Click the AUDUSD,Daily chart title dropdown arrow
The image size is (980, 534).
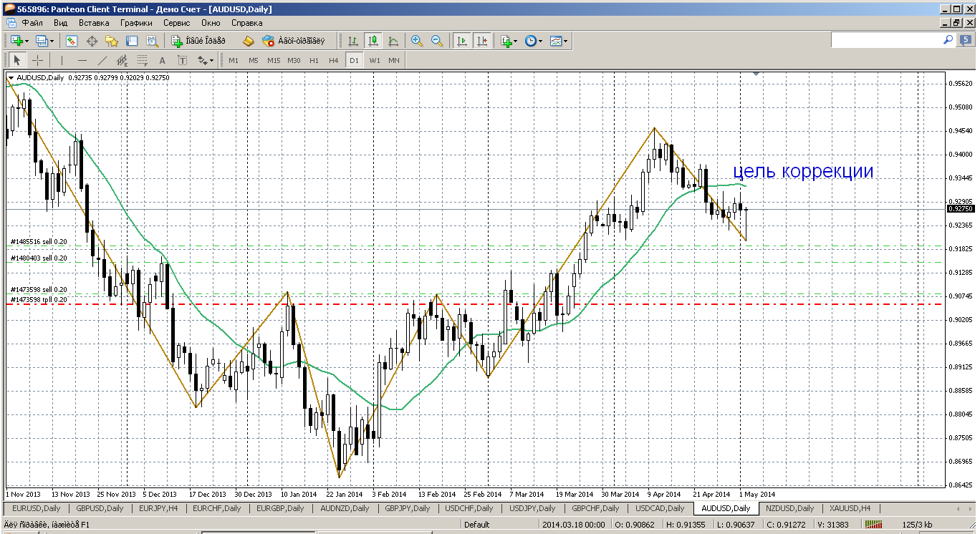click(x=11, y=77)
